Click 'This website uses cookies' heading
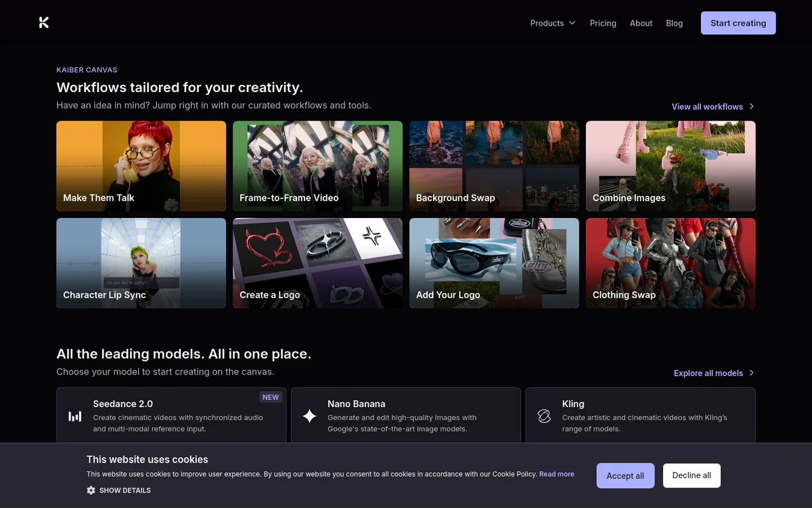The width and height of the screenshot is (812, 508). click(148, 459)
